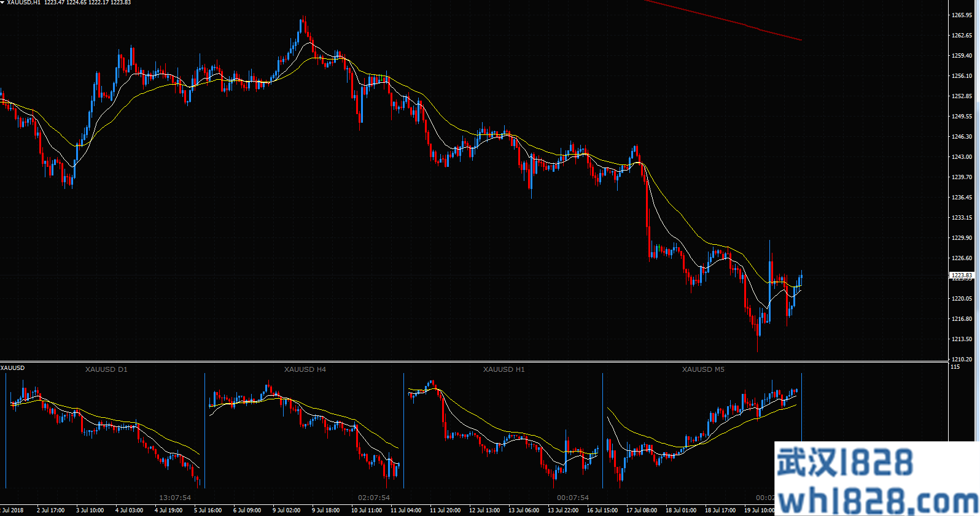This screenshot has height=516, width=980.
Task: Click the current price marker 1223.83
Action: (x=962, y=275)
